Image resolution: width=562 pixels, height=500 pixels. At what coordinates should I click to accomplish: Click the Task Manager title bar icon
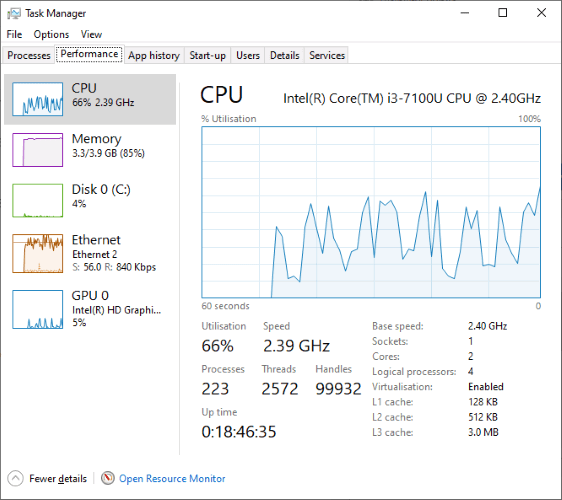[x=14, y=14]
